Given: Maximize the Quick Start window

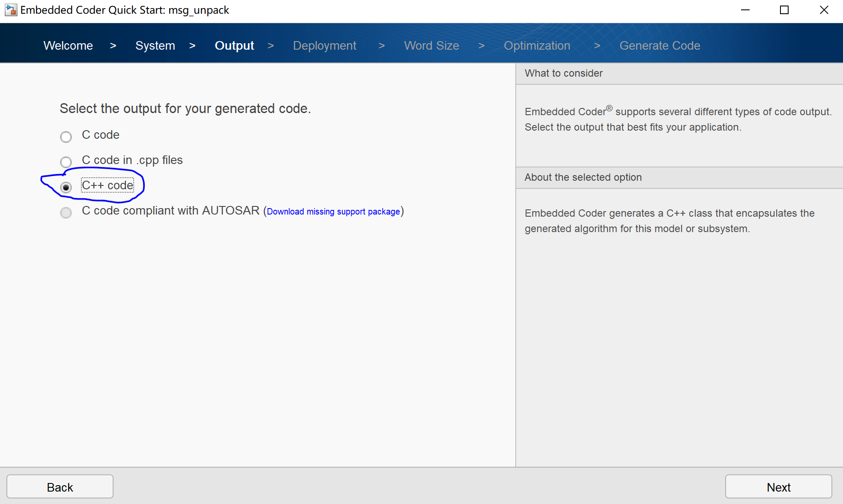Looking at the screenshot, I should [784, 10].
